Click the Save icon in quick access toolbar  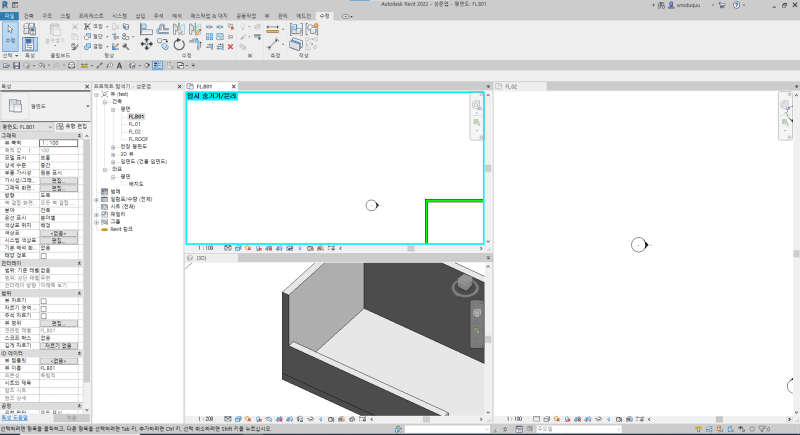click(x=17, y=66)
